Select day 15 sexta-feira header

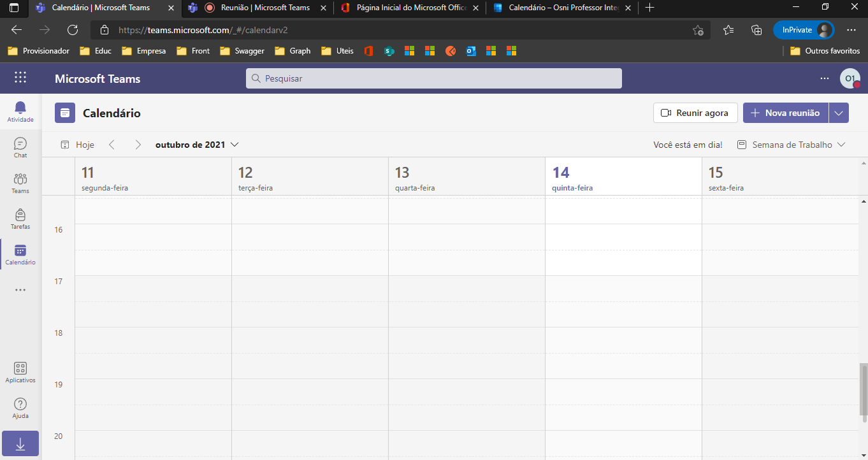click(x=781, y=176)
